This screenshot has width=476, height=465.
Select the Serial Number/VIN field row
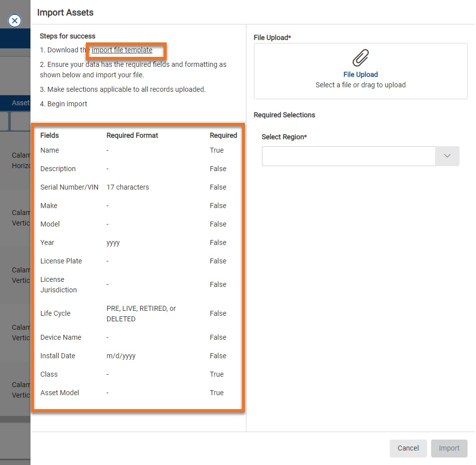tap(69, 187)
